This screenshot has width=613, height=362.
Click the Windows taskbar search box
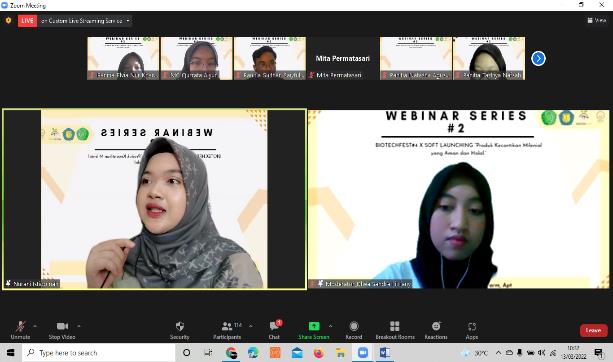point(99,353)
